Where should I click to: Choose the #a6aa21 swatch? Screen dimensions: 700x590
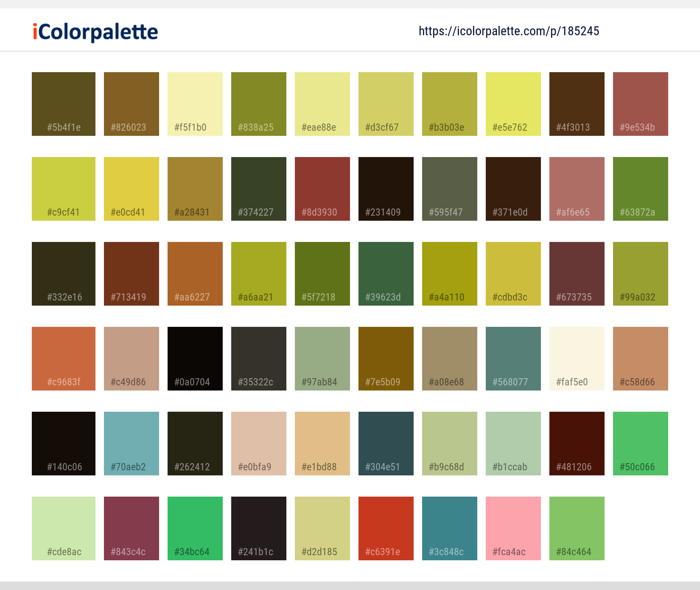pyautogui.click(x=259, y=274)
